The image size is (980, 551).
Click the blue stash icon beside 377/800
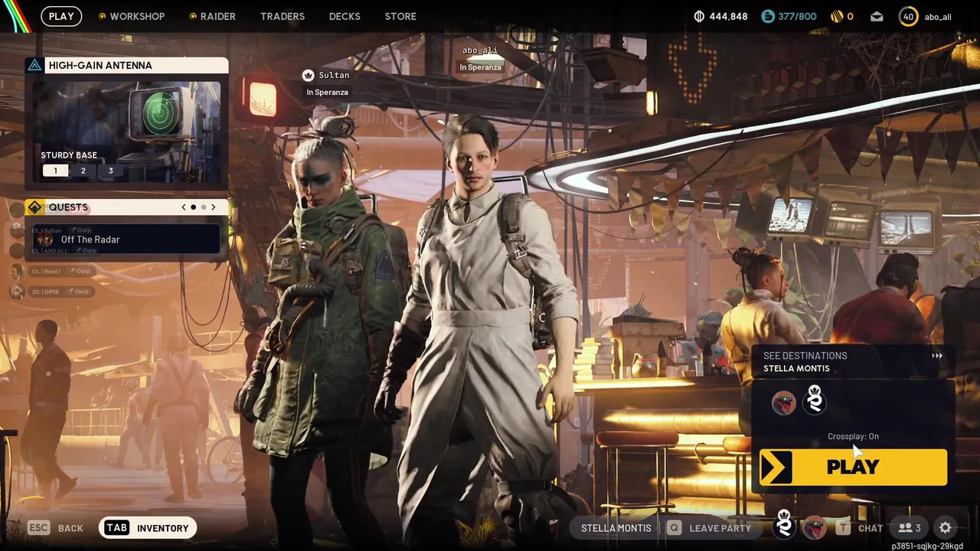[x=768, y=16]
